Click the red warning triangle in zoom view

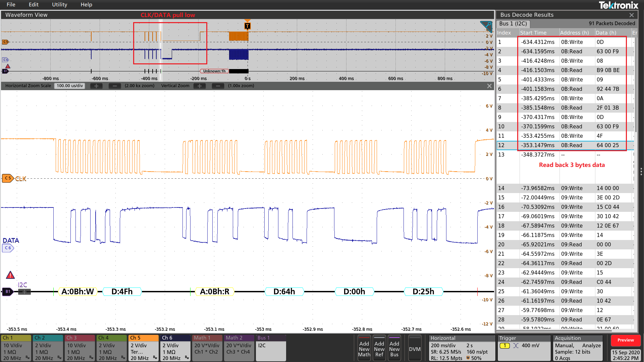click(10, 275)
